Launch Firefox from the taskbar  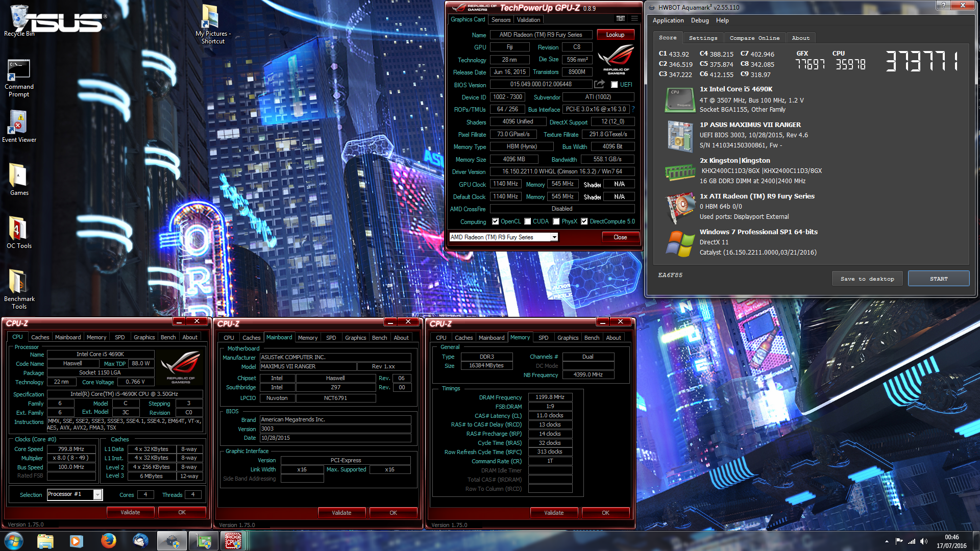(108, 541)
